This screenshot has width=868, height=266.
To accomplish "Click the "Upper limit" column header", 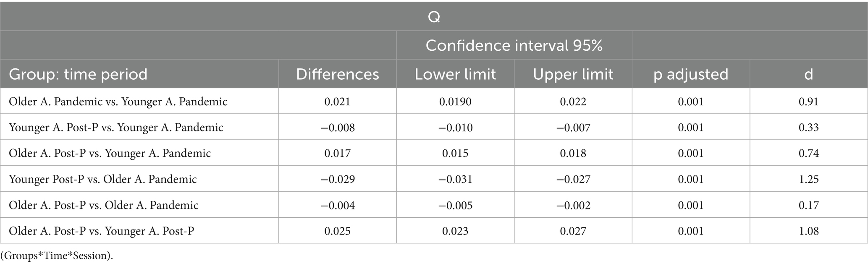I will click(573, 74).
